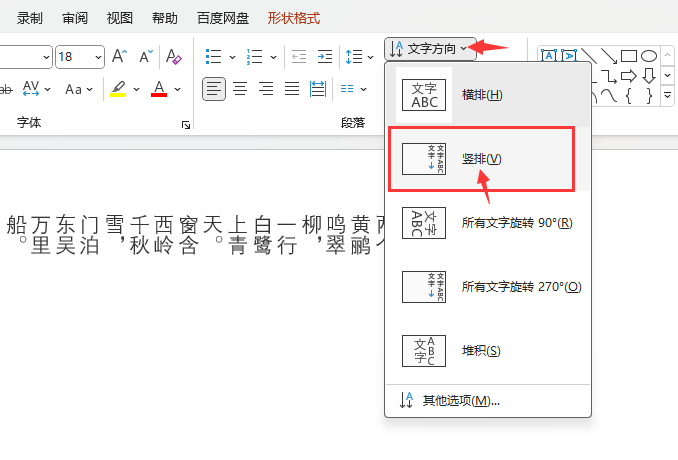678x460 pixels.
Task: Increase list indent level
Action: point(325,57)
